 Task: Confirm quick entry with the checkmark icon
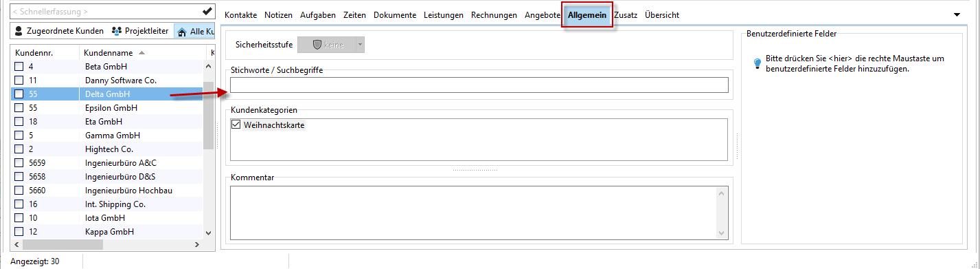207,11
